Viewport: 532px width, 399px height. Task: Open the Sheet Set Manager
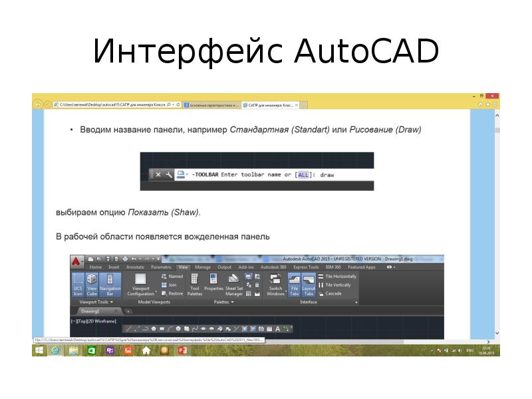tap(234, 285)
